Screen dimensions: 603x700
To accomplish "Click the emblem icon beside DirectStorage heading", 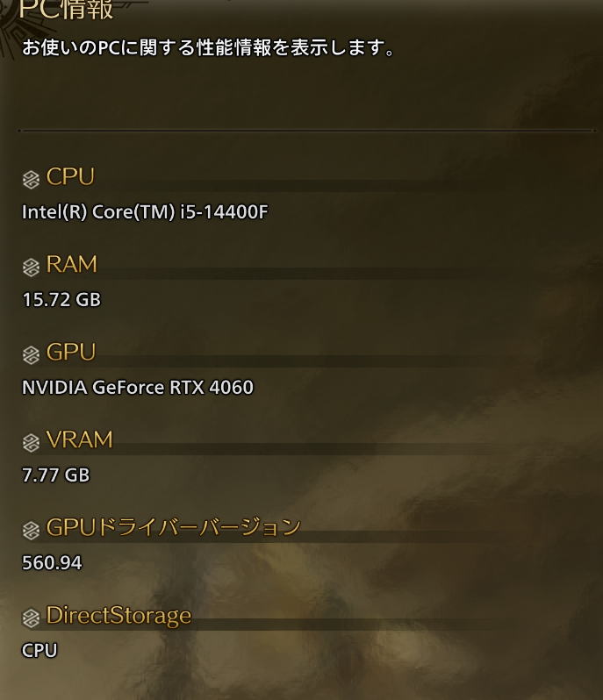I will [31, 618].
